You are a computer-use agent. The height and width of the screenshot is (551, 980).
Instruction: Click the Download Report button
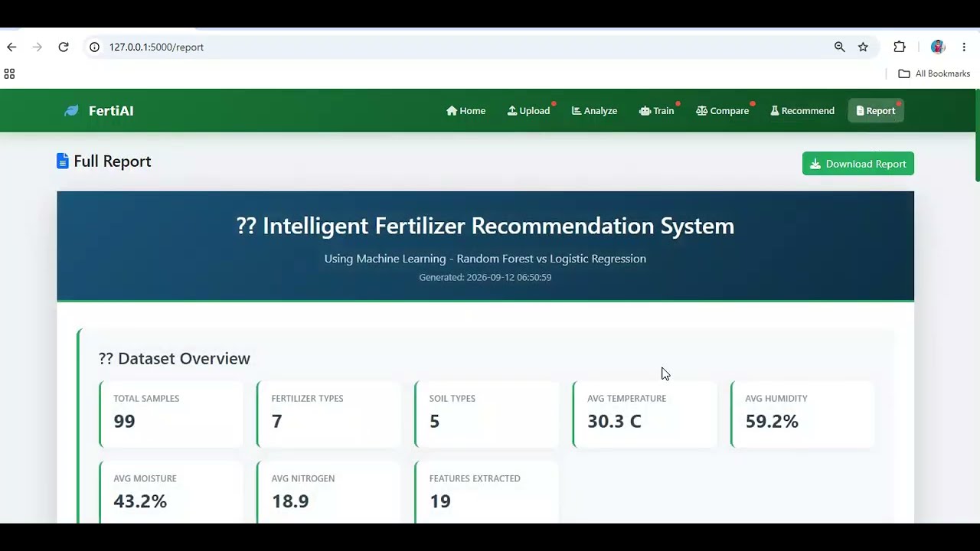click(x=858, y=164)
